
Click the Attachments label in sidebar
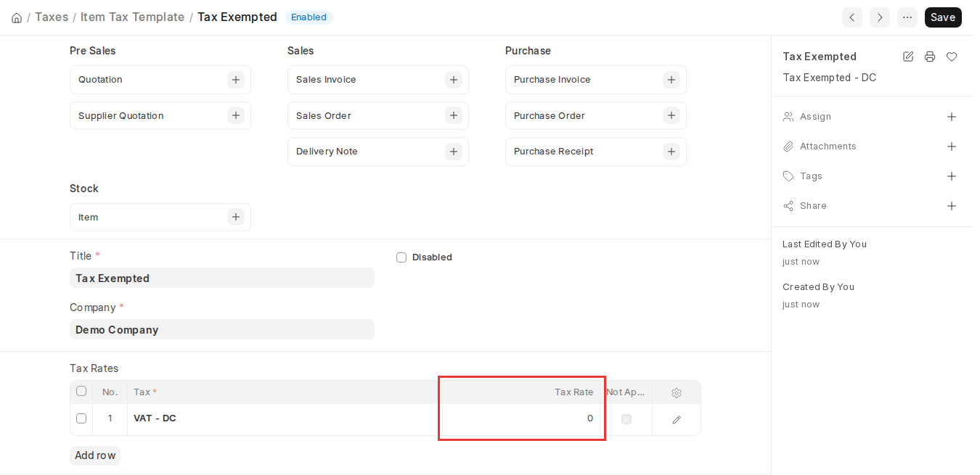coord(828,146)
